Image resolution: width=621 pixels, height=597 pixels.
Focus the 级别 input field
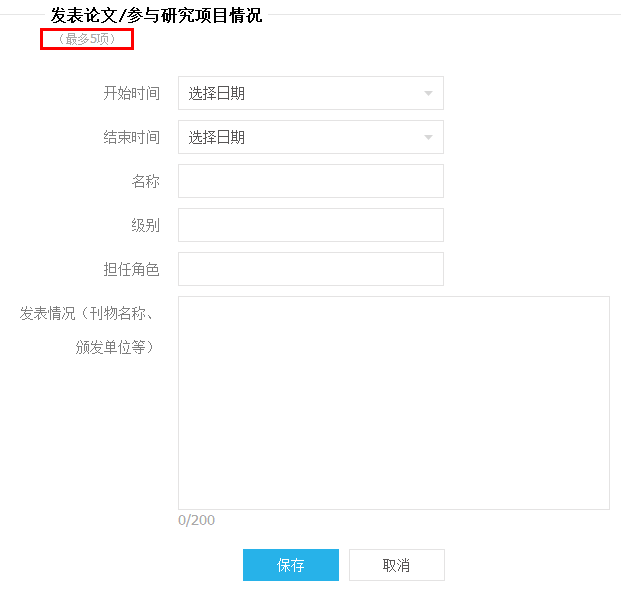(310, 226)
